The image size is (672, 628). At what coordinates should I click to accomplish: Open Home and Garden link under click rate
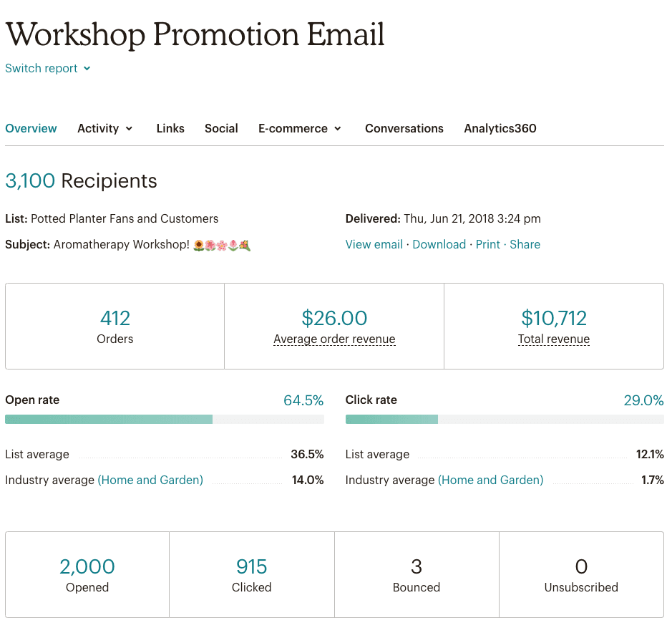coord(490,480)
